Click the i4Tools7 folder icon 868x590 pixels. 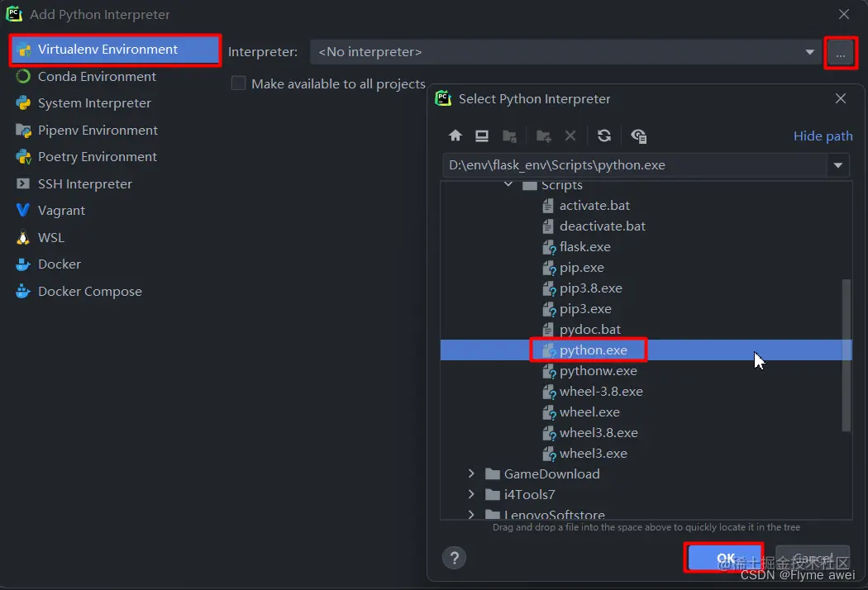click(493, 495)
